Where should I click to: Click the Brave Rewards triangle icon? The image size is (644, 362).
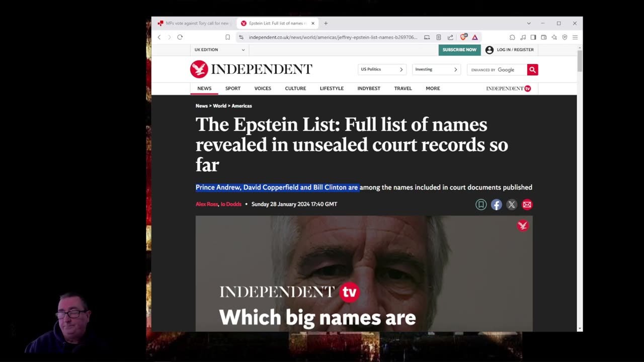pos(474,37)
